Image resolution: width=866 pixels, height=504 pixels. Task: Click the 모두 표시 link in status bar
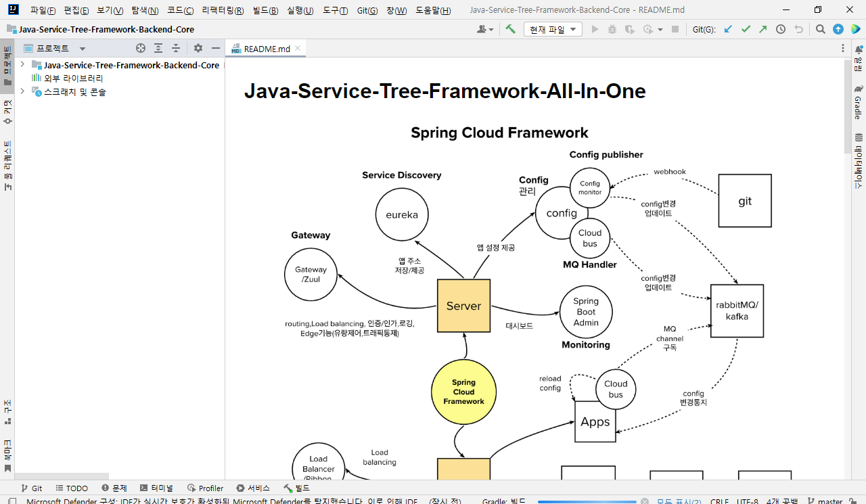click(x=679, y=501)
